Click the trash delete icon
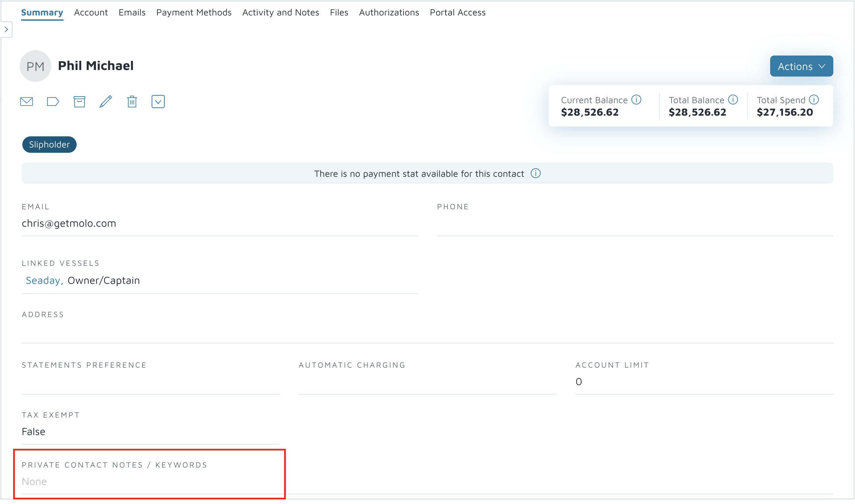This screenshot has height=504, width=855. click(132, 102)
